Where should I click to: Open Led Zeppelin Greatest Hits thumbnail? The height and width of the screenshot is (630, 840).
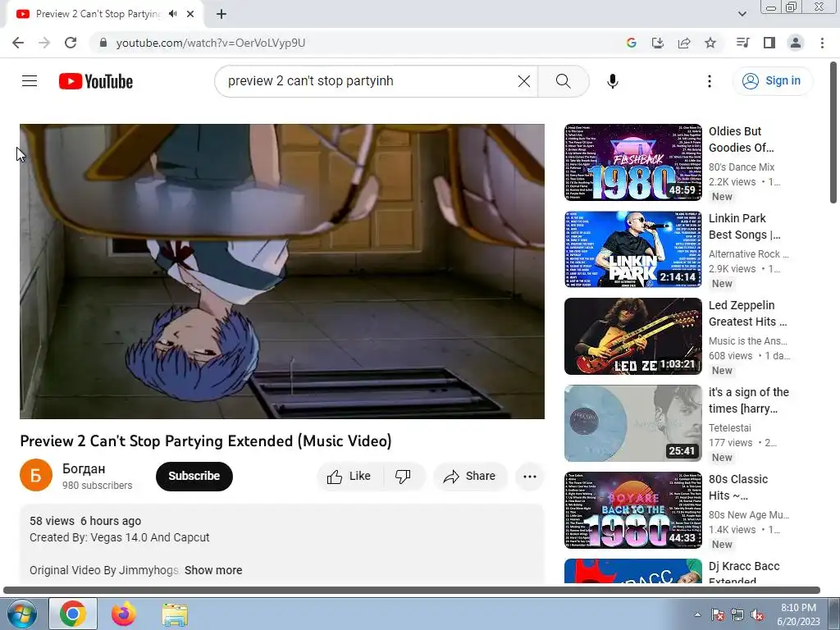click(633, 336)
